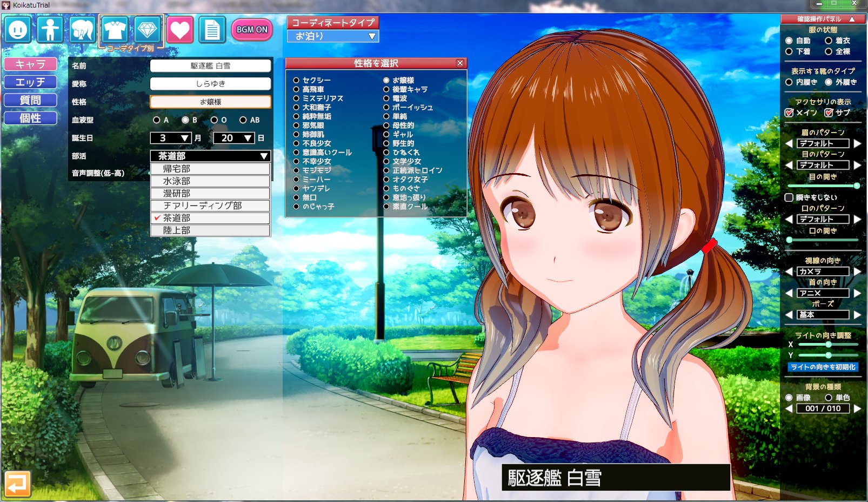The width and height of the screenshot is (868, 502).
Task: Open the body editing category icon
Action: [x=50, y=30]
